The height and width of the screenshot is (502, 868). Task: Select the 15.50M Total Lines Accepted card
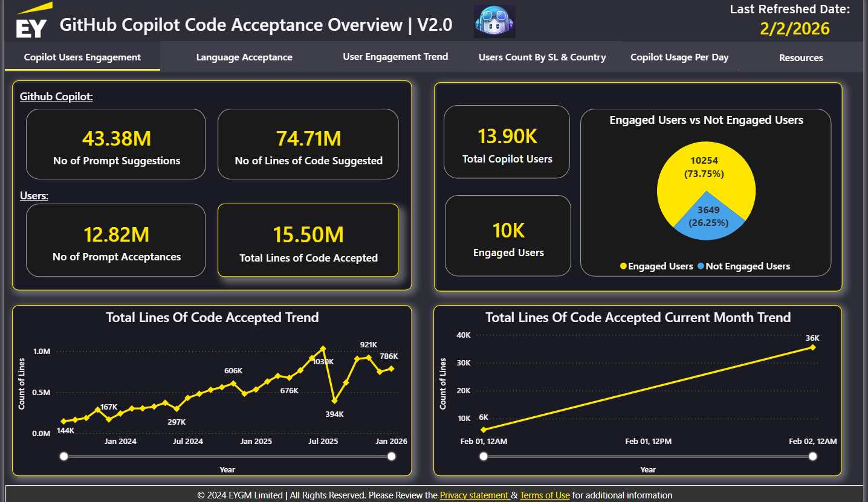pyautogui.click(x=308, y=240)
